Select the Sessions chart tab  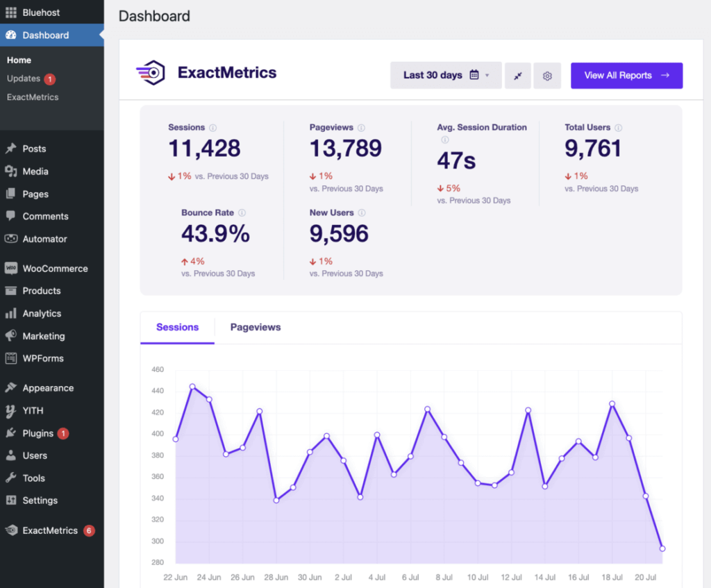(177, 327)
